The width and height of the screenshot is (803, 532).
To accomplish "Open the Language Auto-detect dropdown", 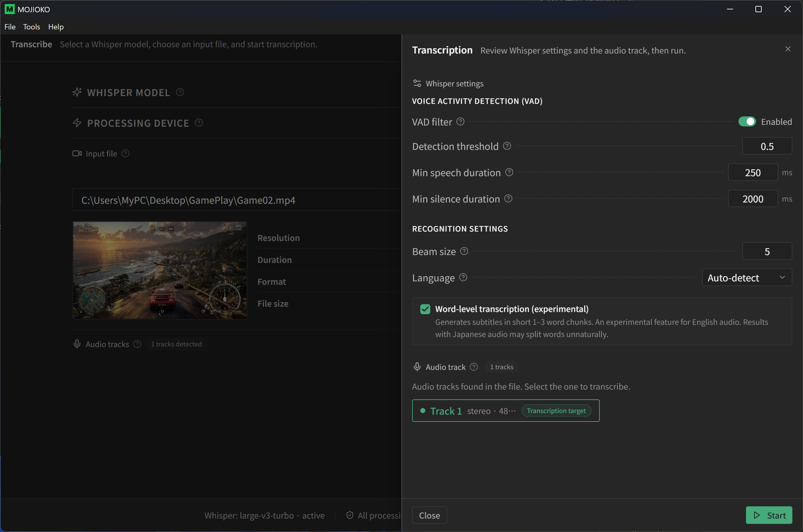I will point(747,278).
